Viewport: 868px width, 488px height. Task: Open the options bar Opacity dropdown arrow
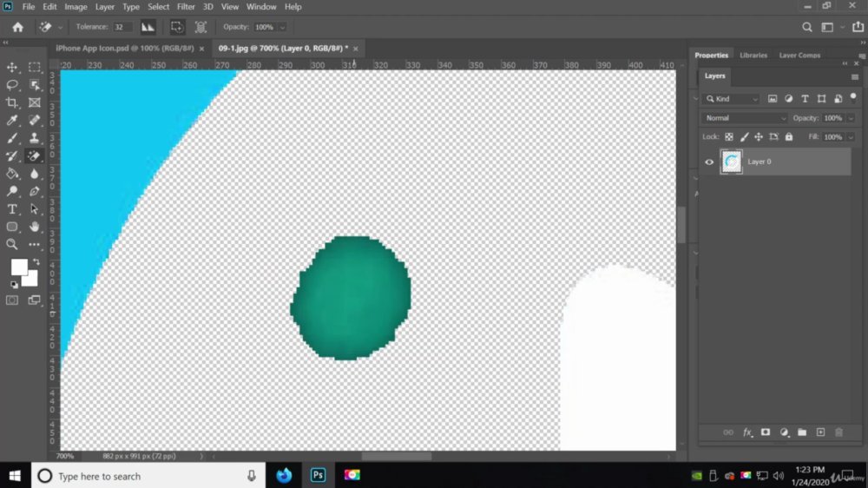coord(282,27)
